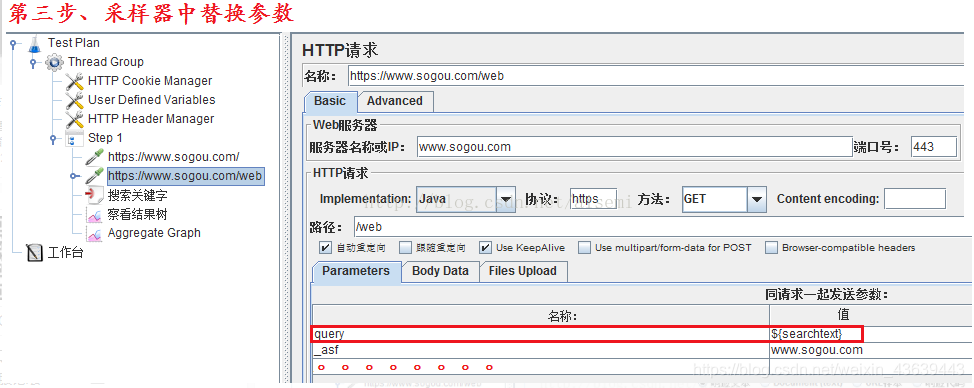974x388 pixels.
Task: Enable Browser-compatible headers checkbox
Action: (x=771, y=248)
